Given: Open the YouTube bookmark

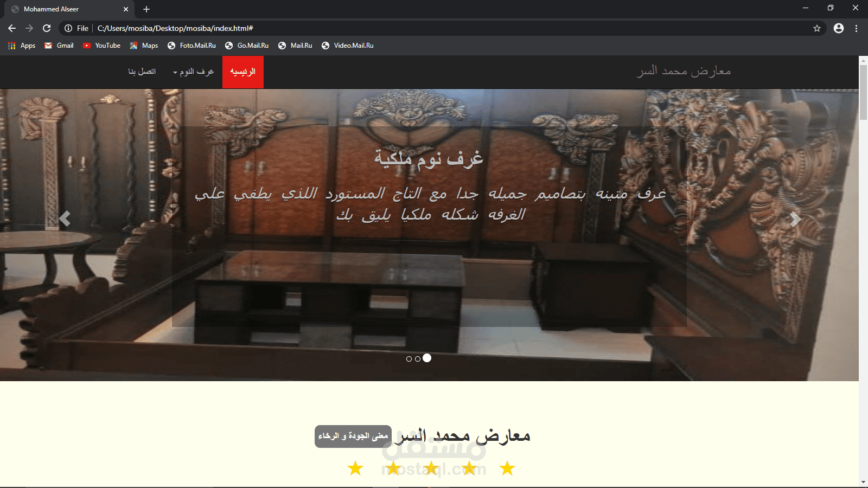Looking at the screenshot, I should point(101,46).
